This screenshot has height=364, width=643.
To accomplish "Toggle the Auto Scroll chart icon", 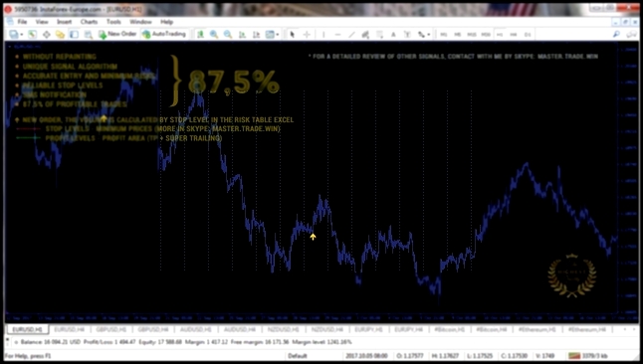I will (242, 35).
